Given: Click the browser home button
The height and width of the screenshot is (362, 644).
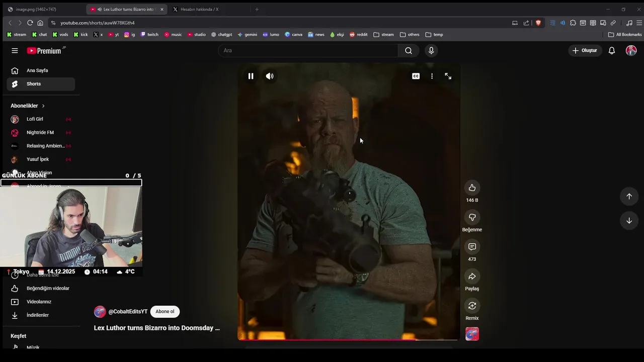Looking at the screenshot, I should pyautogui.click(x=40, y=23).
